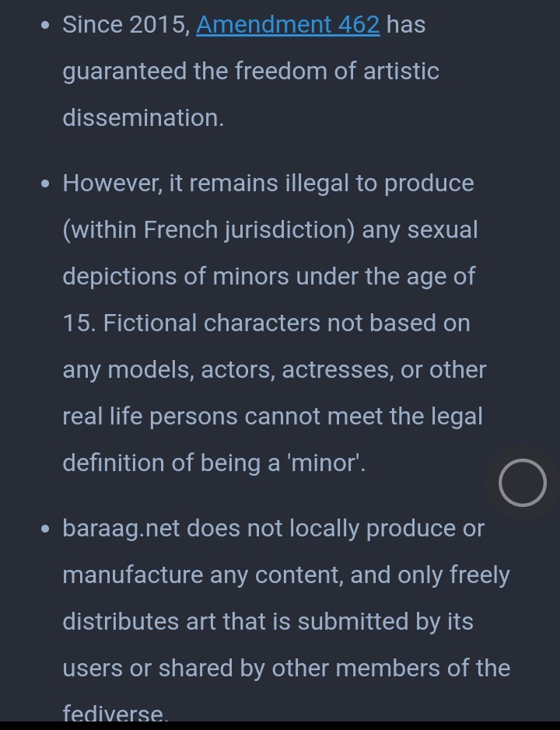The image size is (560, 730).
Task: Click the phrase 'guaranteed the freedom of artistic'
Action: (250, 72)
